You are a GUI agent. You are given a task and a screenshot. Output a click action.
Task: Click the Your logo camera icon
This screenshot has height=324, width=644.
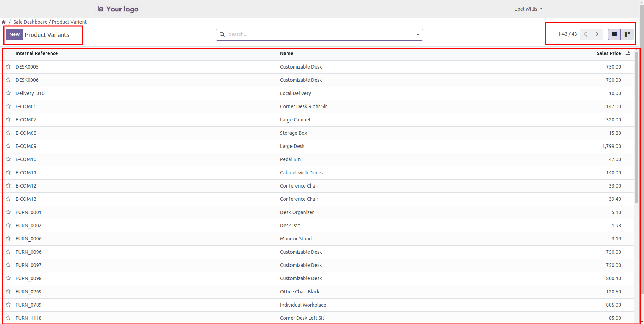point(101,9)
